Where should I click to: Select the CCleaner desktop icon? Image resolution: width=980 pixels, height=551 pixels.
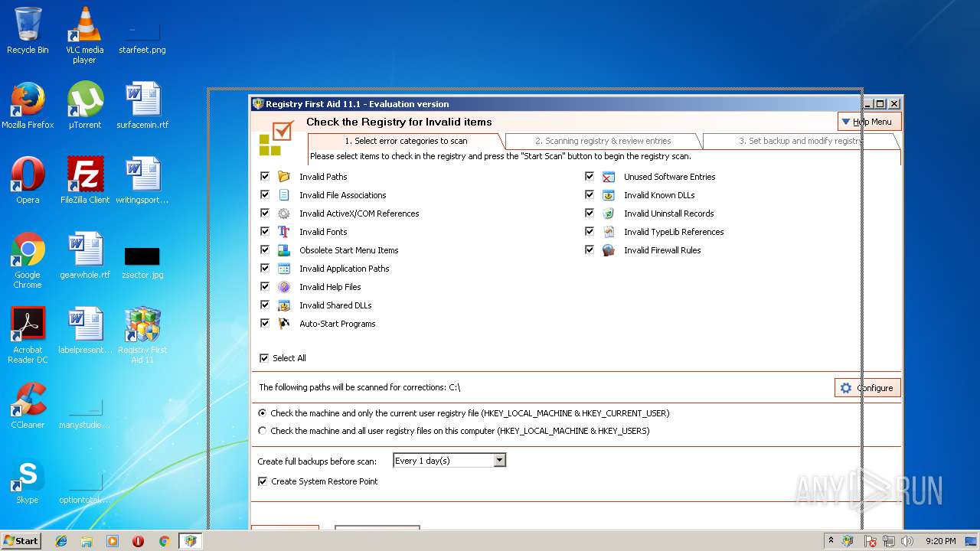[28, 406]
